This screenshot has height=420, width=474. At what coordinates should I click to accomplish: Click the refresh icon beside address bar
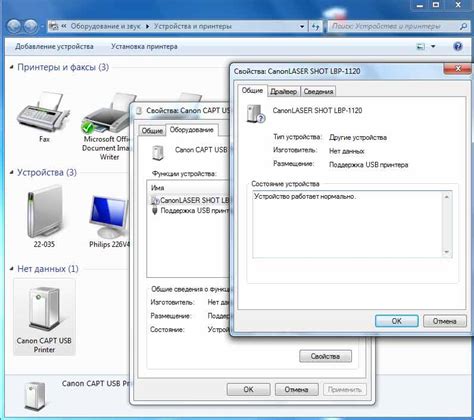coord(315,26)
